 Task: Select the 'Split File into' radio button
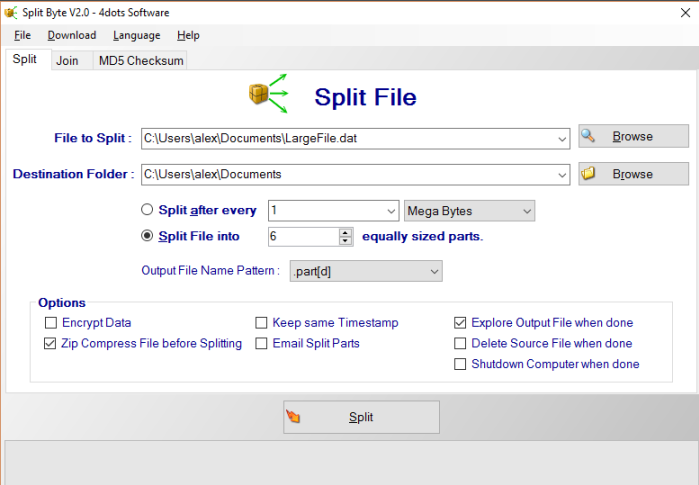click(x=147, y=235)
